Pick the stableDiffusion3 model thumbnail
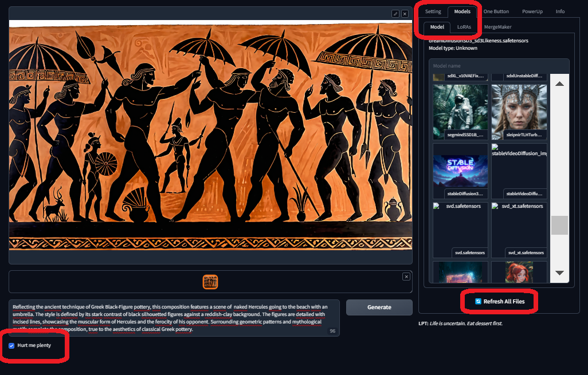This screenshot has width=588, height=375. point(461,171)
